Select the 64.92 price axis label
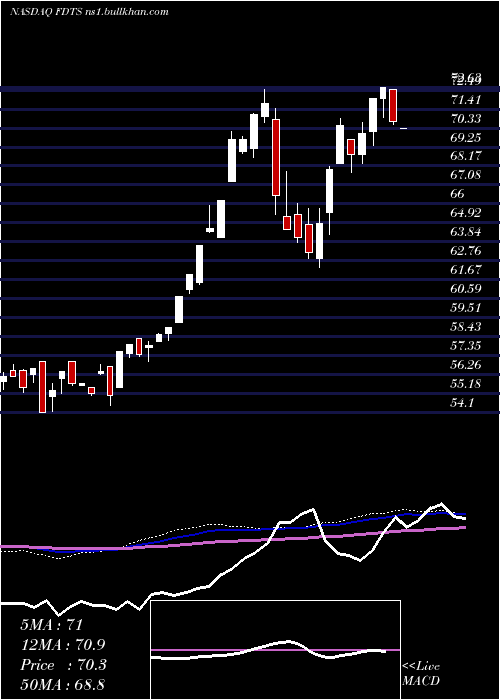 tap(466, 213)
